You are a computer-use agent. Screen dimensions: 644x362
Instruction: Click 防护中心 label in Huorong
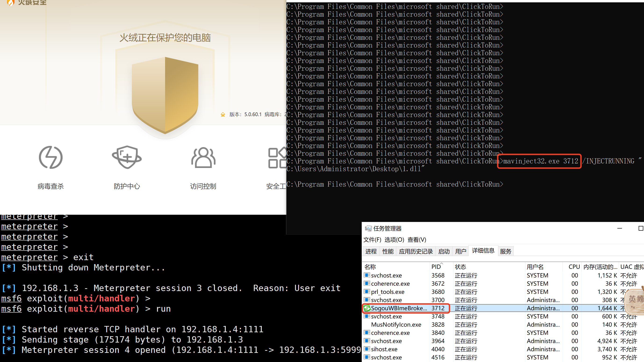pos(127,186)
